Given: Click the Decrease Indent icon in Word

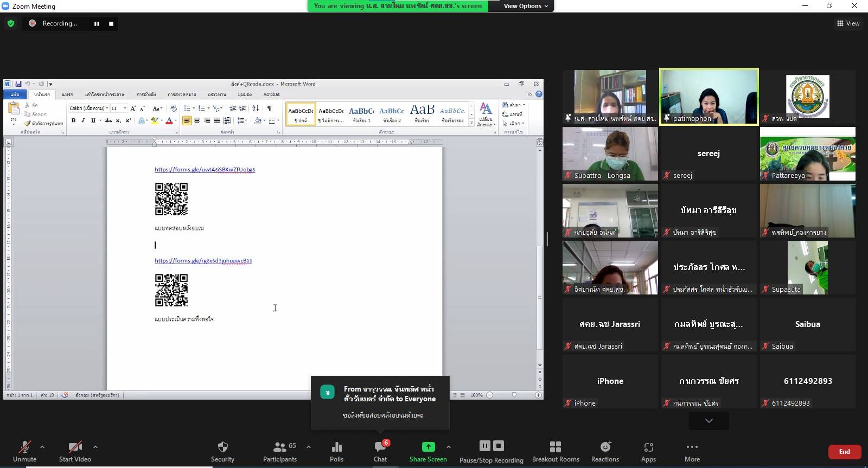Looking at the screenshot, I should [x=233, y=108].
